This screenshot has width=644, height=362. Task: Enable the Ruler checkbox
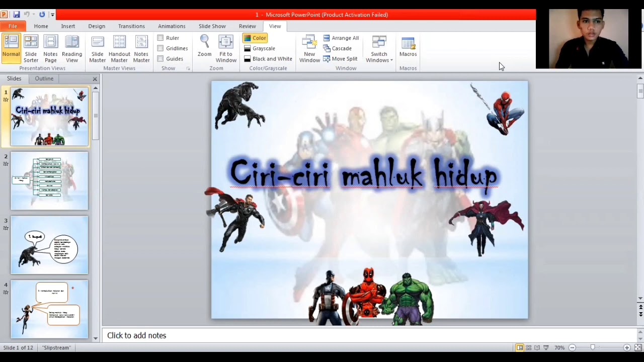click(160, 38)
